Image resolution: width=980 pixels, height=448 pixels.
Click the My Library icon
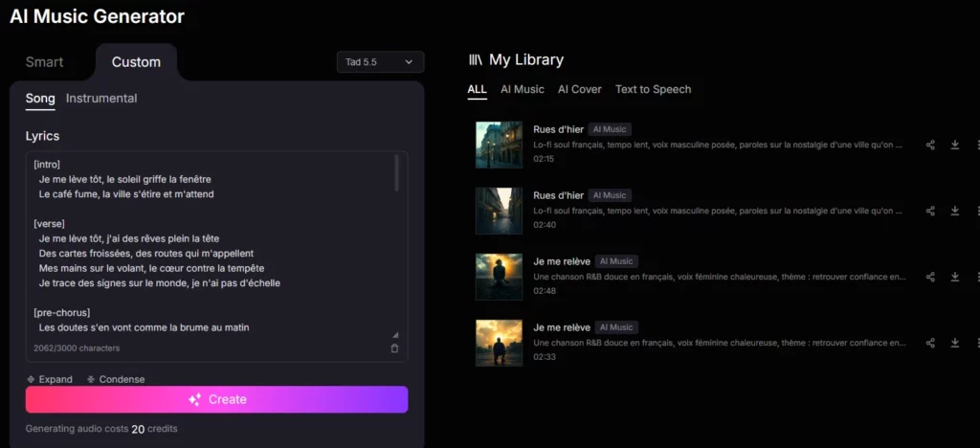click(476, 60)
